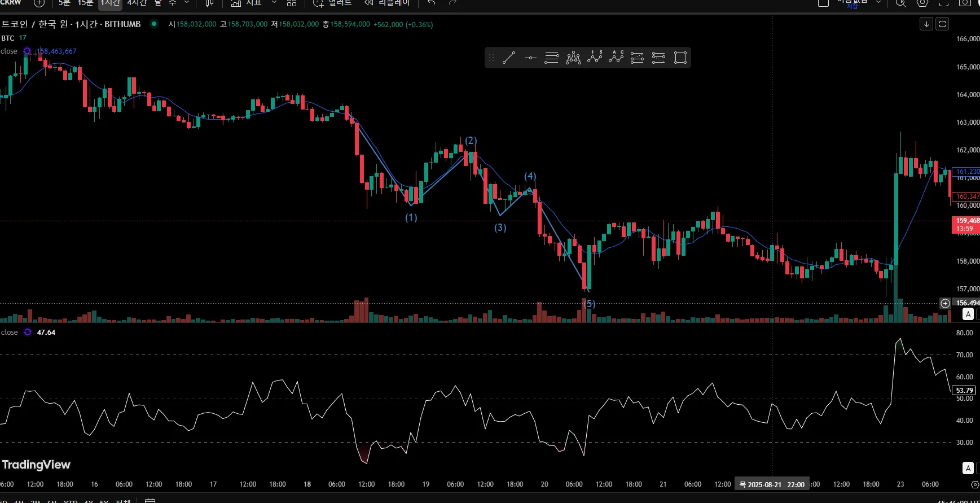Click the plus button on price axis
Screen dimensions: 980x503
click(x=945, y=303)
